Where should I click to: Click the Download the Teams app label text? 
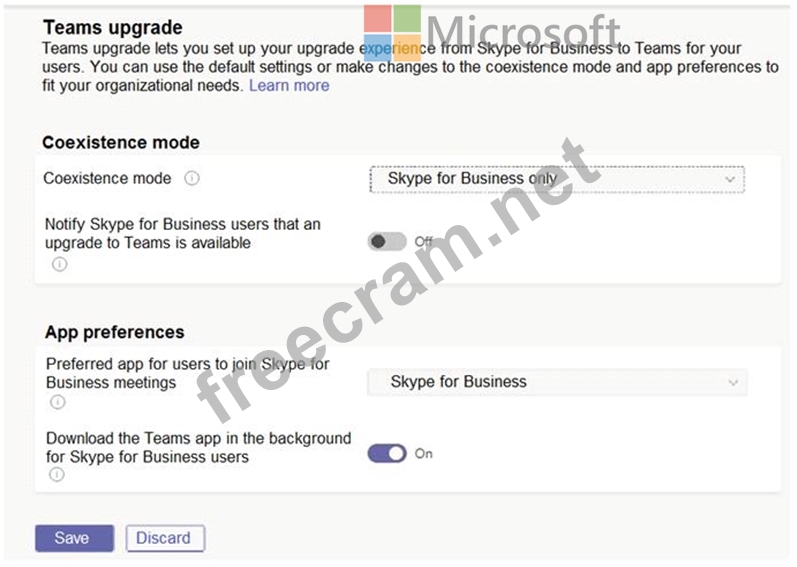198,447
